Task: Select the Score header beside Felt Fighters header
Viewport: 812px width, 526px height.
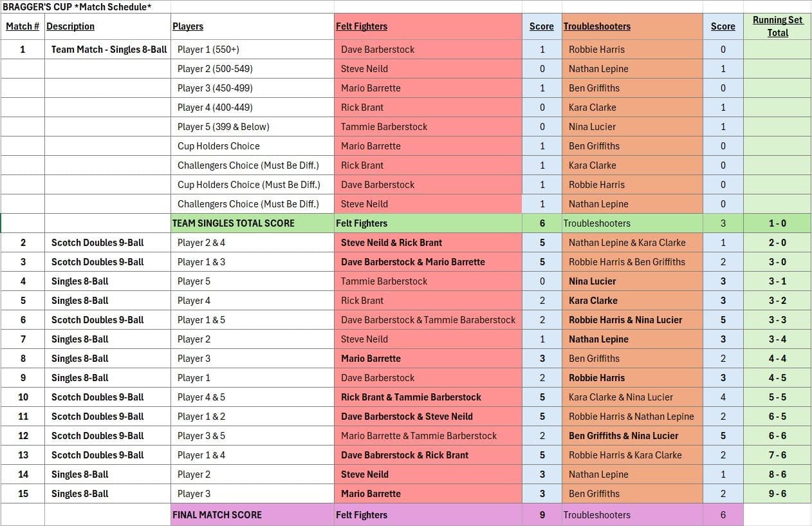Action: (x=542, y=26)
